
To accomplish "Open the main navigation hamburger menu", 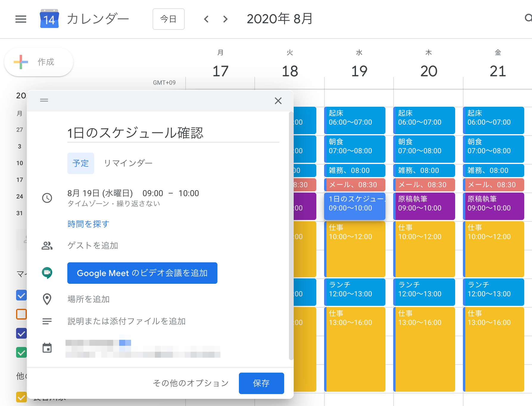I will pos(21,19).
